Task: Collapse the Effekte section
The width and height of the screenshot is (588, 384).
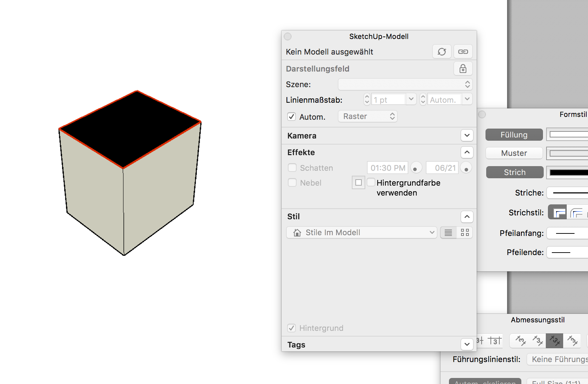Action: coord(467,152)
